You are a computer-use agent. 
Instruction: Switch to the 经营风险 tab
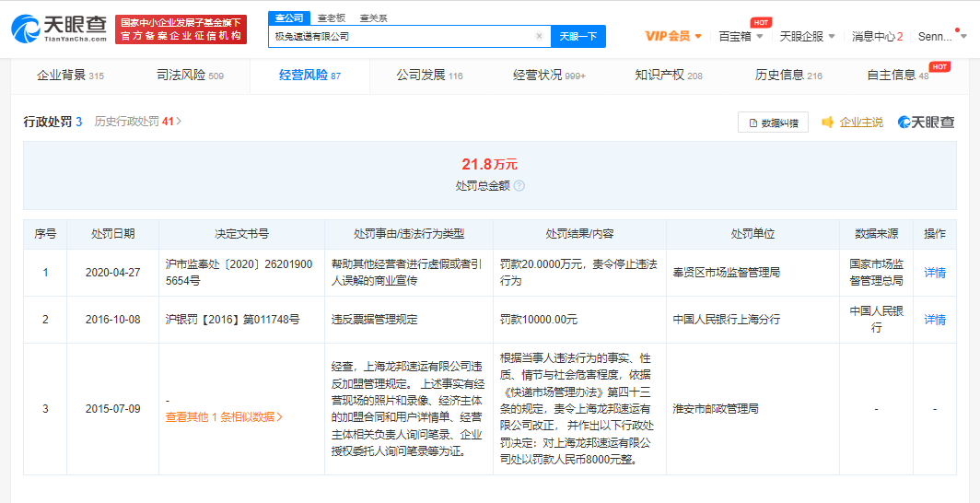point(309,76)
